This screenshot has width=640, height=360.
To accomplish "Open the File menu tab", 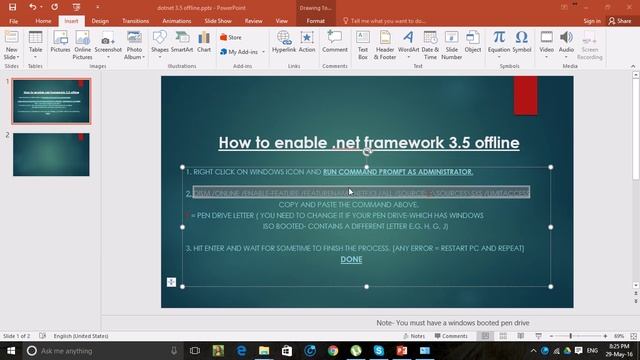I will 13,21.
